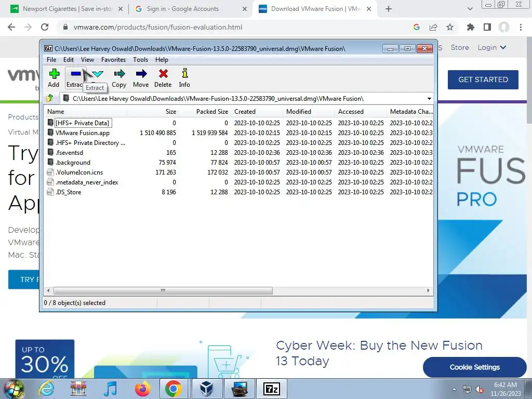
Task: Click the Extract toolbar button
Action: coord(75,78)
